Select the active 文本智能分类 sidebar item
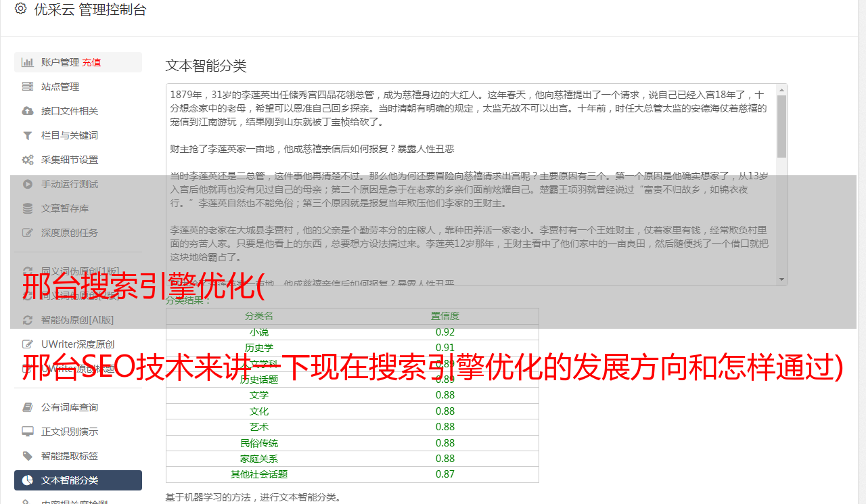 pos(78,480)
